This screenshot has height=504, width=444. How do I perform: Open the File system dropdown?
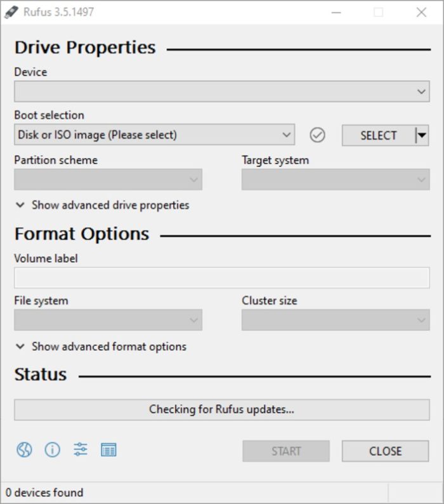point(108,320)
